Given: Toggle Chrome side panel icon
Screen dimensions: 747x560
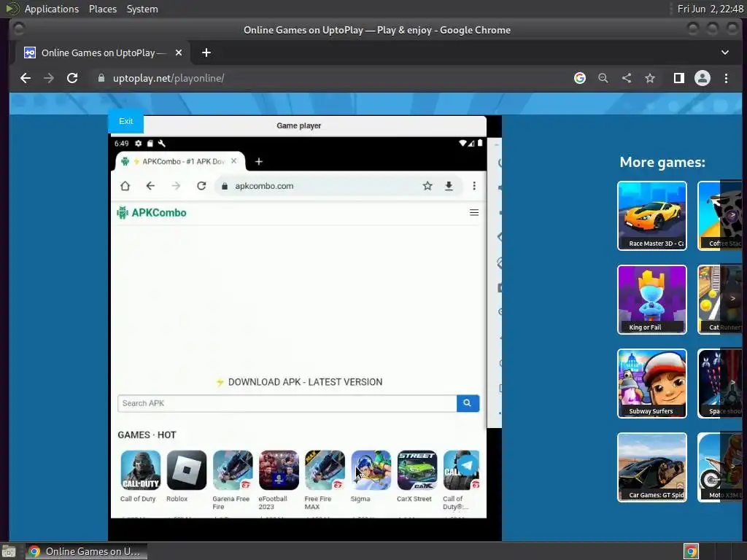Looking at the screenshot, I should 679,78.
